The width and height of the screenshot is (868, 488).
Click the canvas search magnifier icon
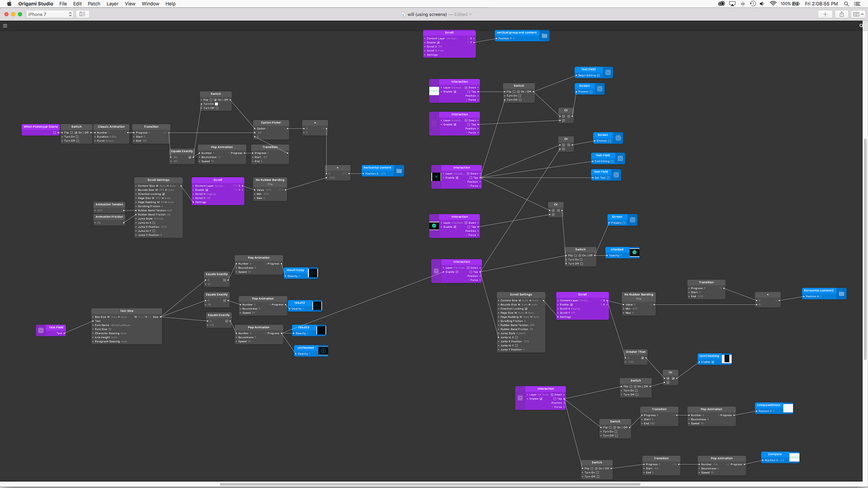click(861, 26)
